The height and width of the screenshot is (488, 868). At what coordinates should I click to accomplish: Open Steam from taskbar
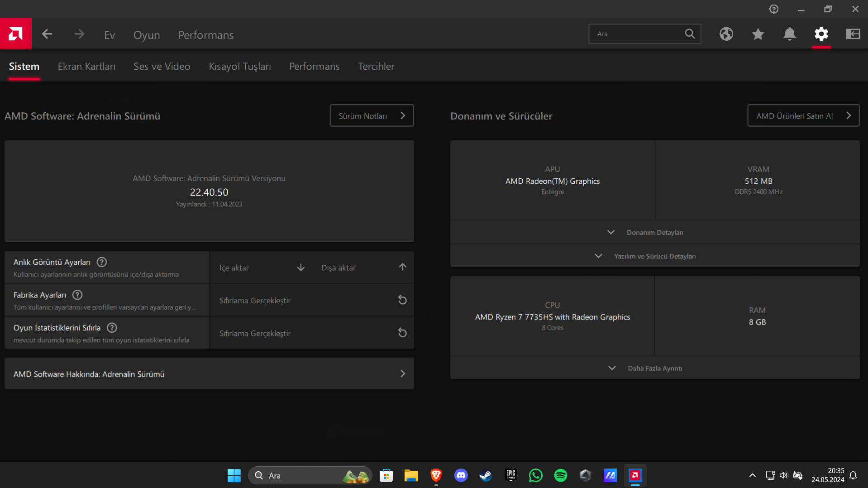point(486,475)
